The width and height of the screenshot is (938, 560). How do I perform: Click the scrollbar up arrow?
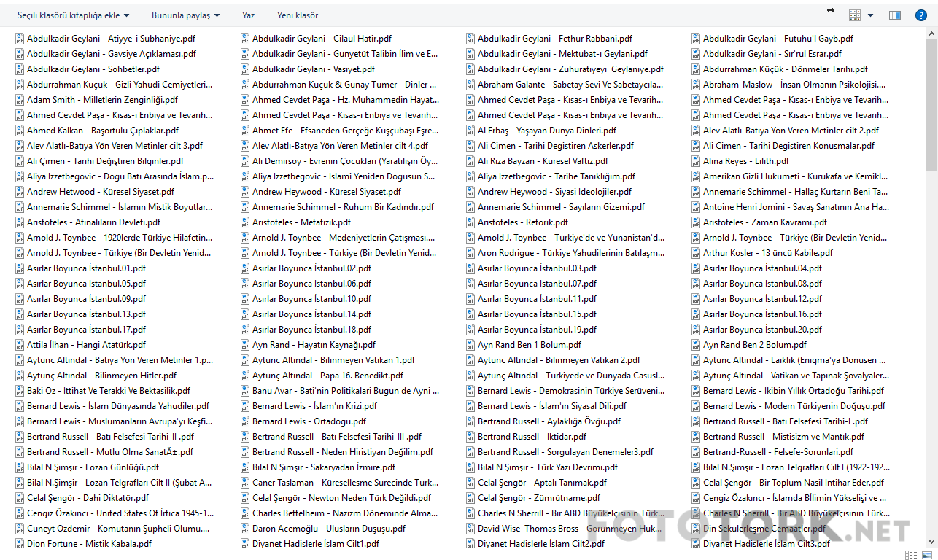(x=931, y=33)
